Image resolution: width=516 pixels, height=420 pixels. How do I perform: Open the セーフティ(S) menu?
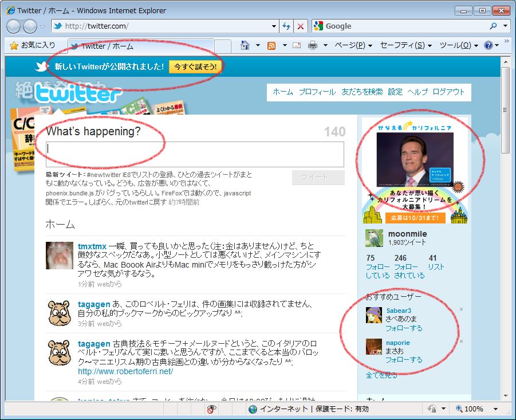(406, 45)
